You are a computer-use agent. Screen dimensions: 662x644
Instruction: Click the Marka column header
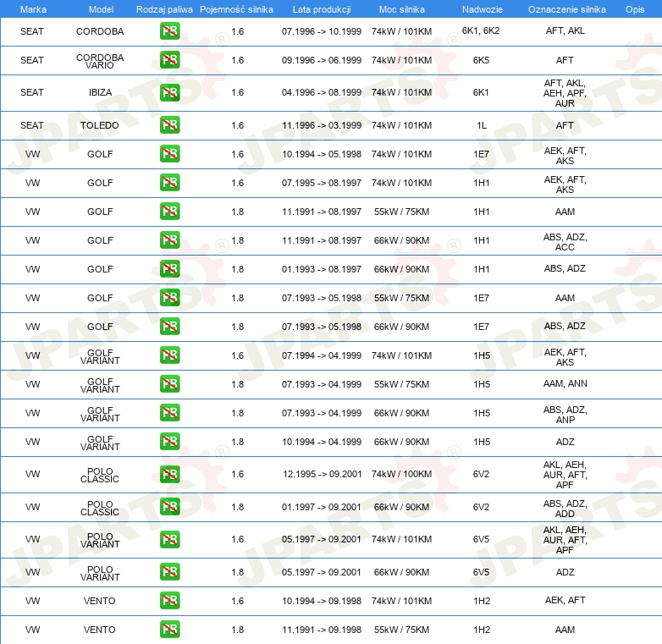[x=33, y=9]
